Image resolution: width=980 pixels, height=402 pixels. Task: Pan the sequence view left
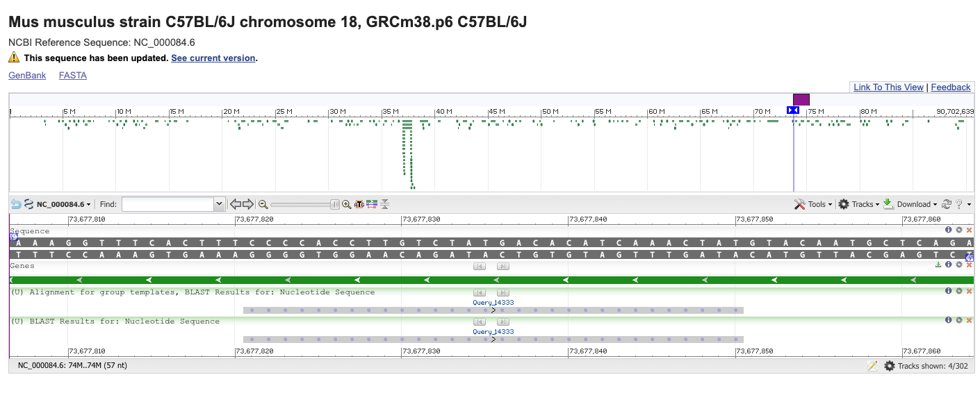click(x=235, y=204)
